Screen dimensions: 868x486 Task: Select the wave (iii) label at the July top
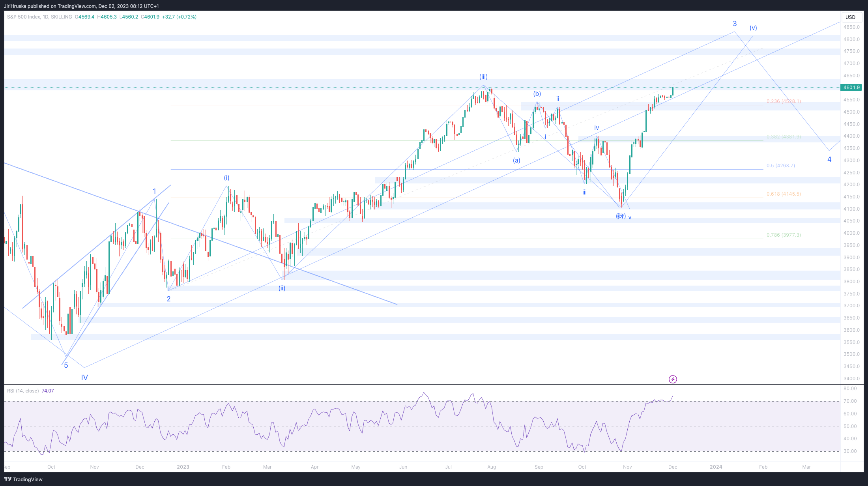pos(483,77)
